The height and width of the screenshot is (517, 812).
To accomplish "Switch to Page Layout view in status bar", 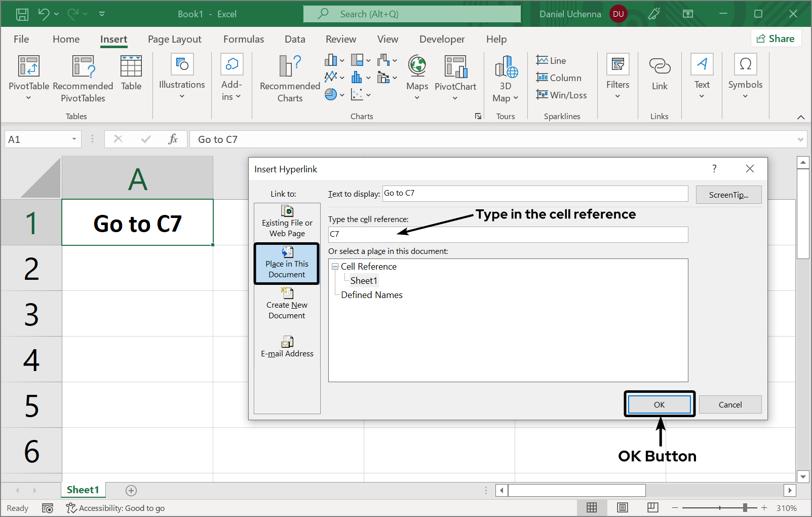I will (x=622, y=507).
